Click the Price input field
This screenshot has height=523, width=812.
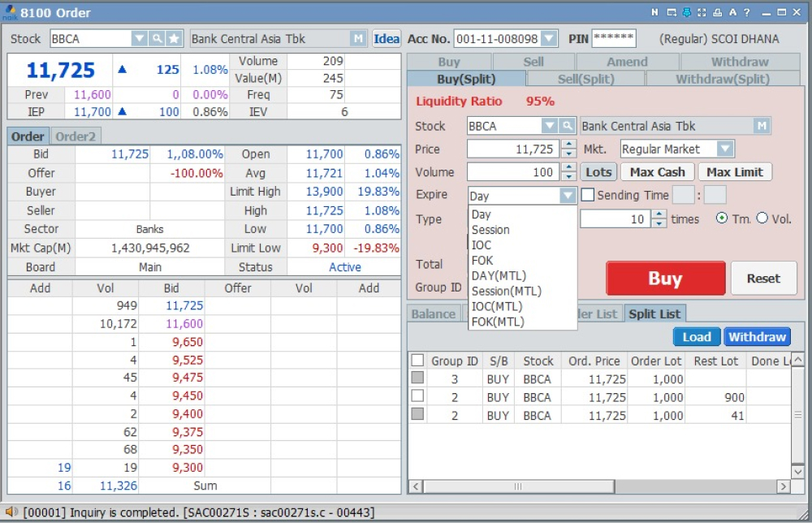pos(512,149)
